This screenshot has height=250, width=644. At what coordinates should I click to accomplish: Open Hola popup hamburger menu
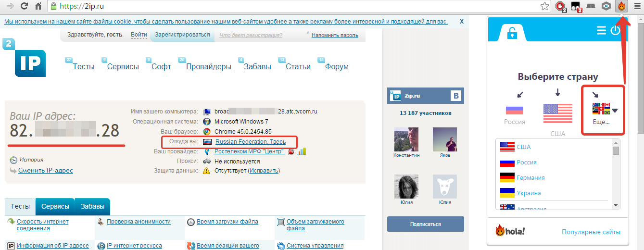pyautogui.click(x=601, y=30)
